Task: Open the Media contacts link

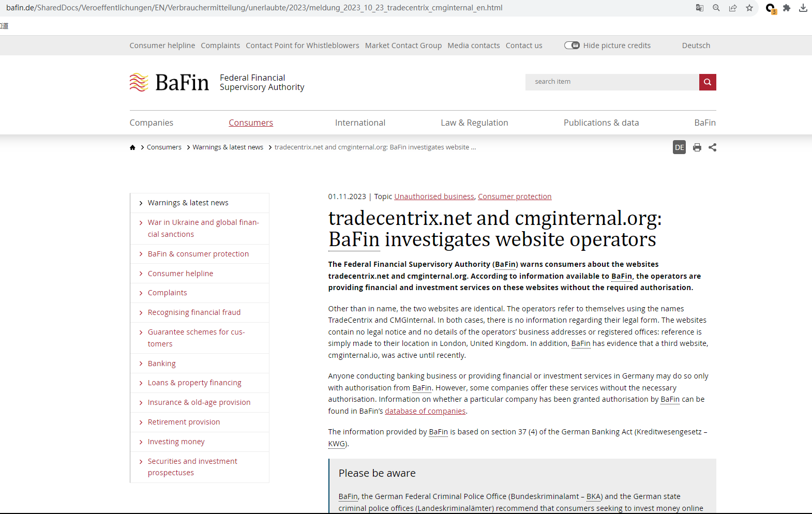Action: click(474, 46)
